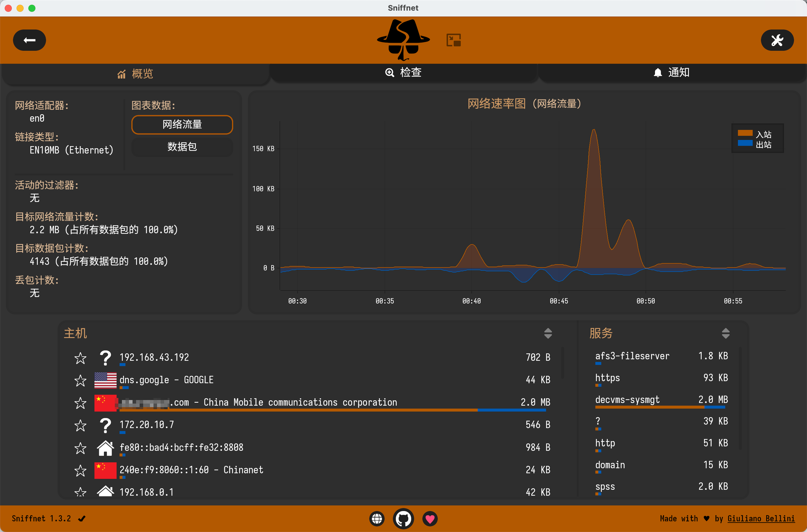Image resolution: width=807 pixels, height=532 pixels.
Task: Open sort arrows for 主机 list
Action: (x=548, y=333)
